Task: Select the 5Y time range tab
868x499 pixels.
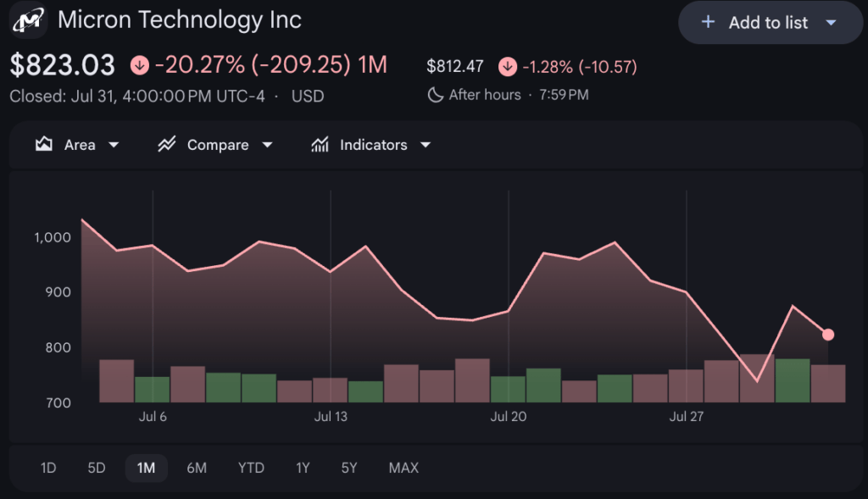Action: click(348, 468)
